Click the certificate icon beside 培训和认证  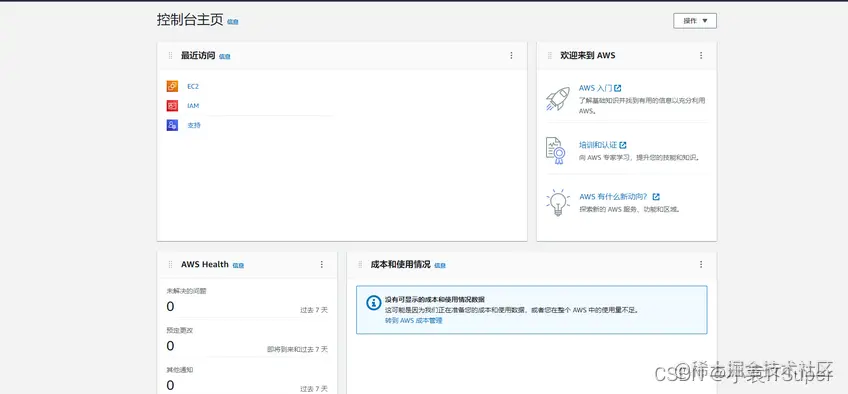(x=556, y=150)
